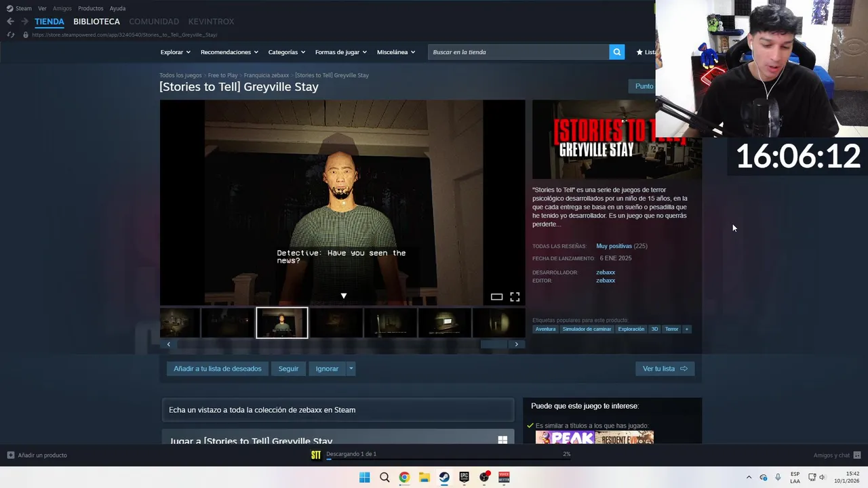Open the Ayuda menu
Image resolution: width=868 pixels, height=488 pixels.
(117, 8)
